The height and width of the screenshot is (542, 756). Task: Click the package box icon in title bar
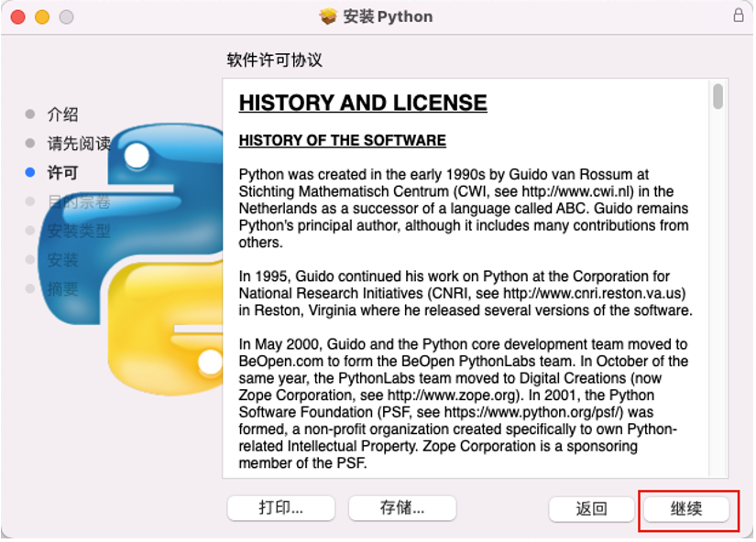(328, 16)
